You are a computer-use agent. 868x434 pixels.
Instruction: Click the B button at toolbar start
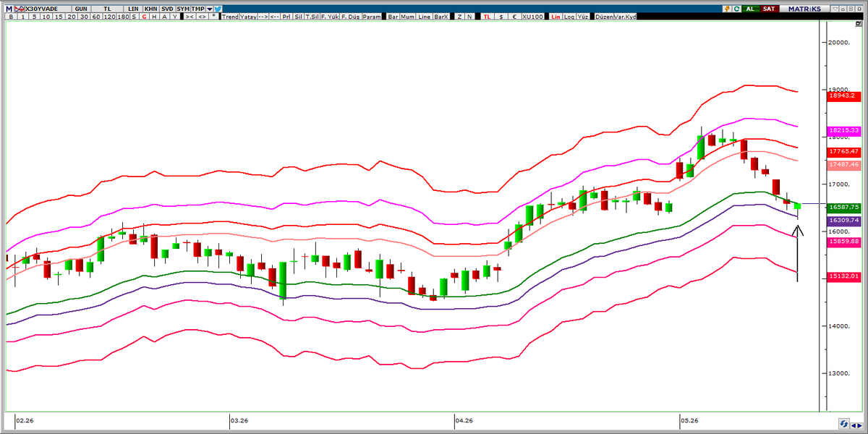pyautogui.click(x=11, y=17)
